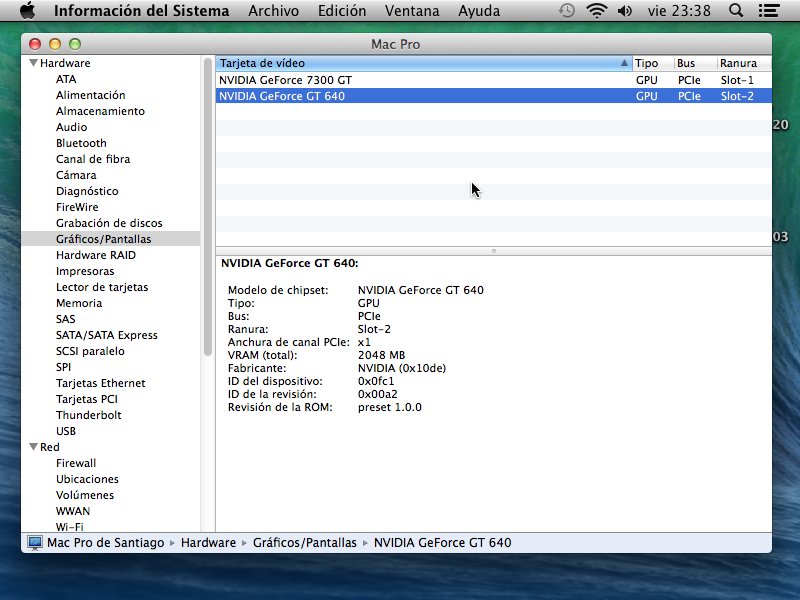This screenshot has height=600, width=800.
Task: Open the volume control icon
Action: 624,11
